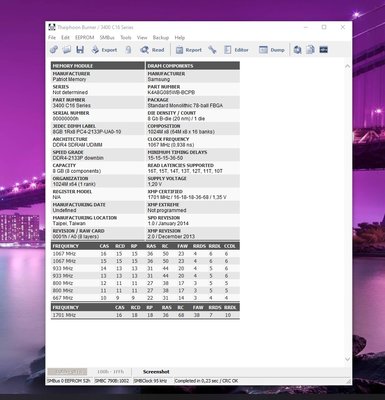Open the SMBus menu
This screenshot has width=385, height=400.
[107, 37]
